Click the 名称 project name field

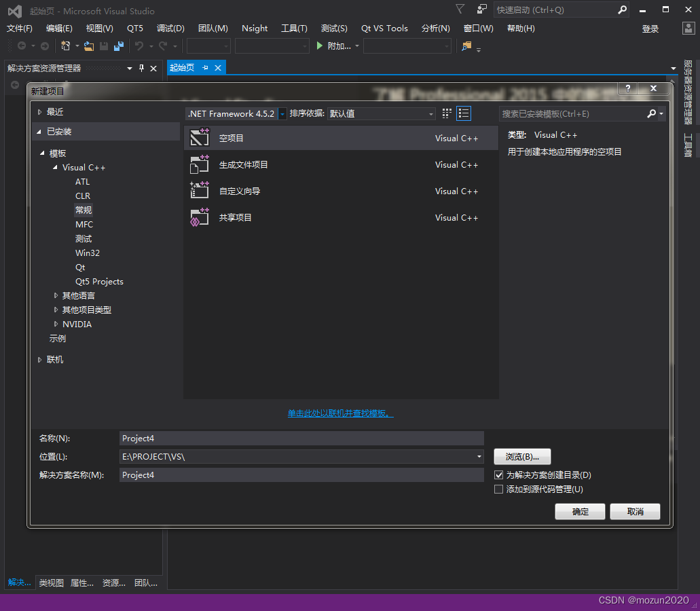[301, 439]
